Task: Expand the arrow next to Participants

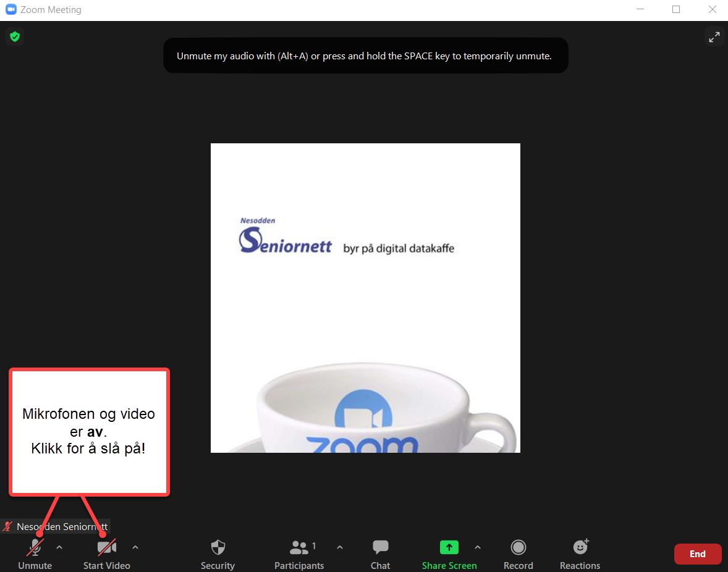Action: [340, 547]
